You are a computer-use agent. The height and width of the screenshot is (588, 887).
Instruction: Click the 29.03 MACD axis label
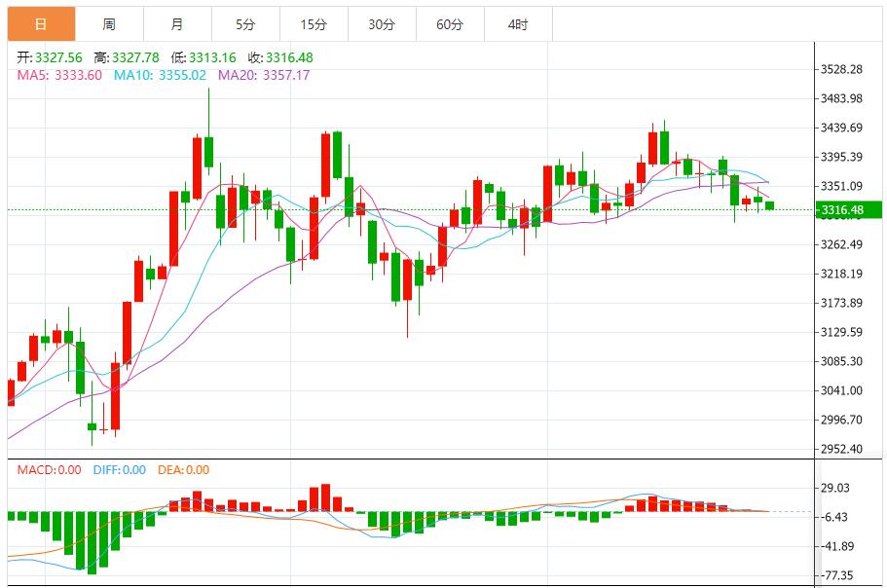click(x=835, y=488)
